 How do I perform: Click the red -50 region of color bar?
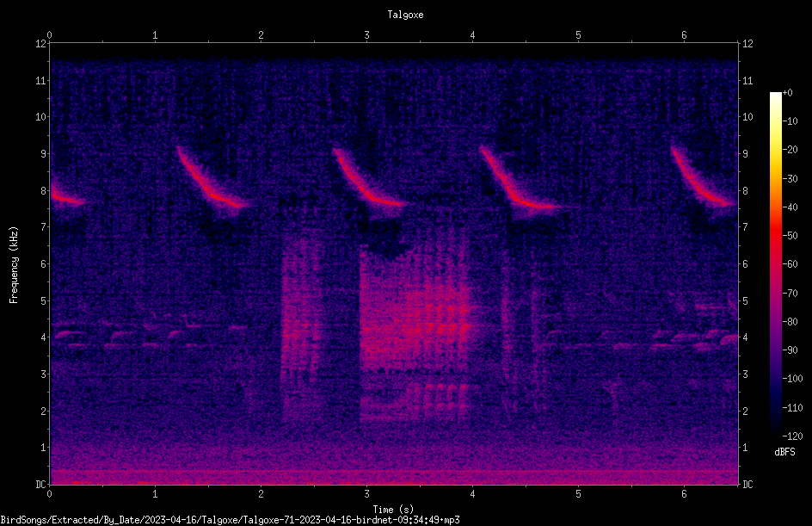[775, 236]
